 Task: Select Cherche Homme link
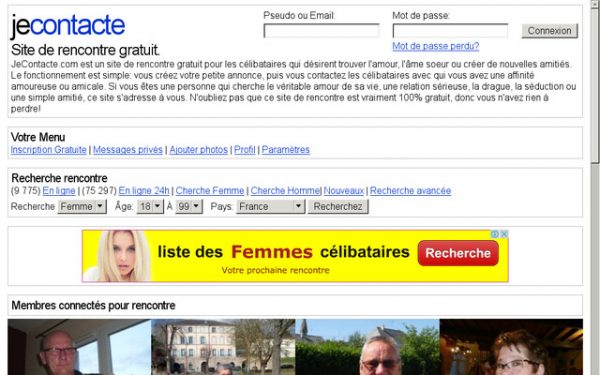tap(285, 191)
